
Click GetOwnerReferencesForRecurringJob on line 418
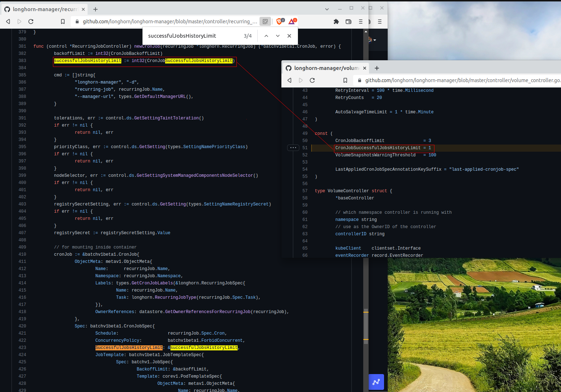pyautogui.click(x=208, y=312)
